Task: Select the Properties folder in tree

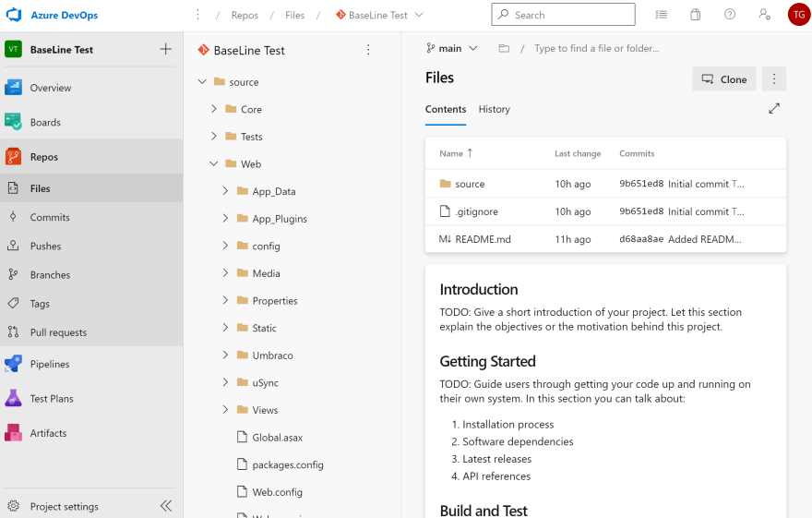Action: click(275, 300)
